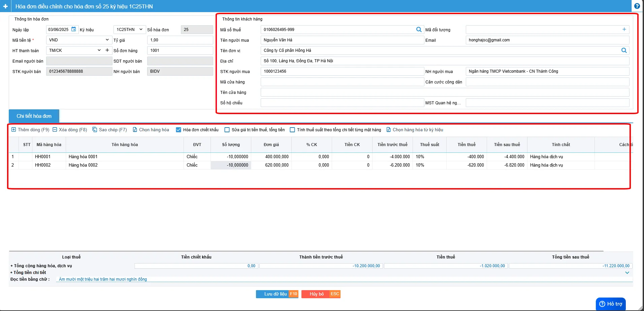Enable Sửa giá trị tiền thuế, tổng tiền
Image resolution: width=644 pixels, height=311 pixels.
227,130
